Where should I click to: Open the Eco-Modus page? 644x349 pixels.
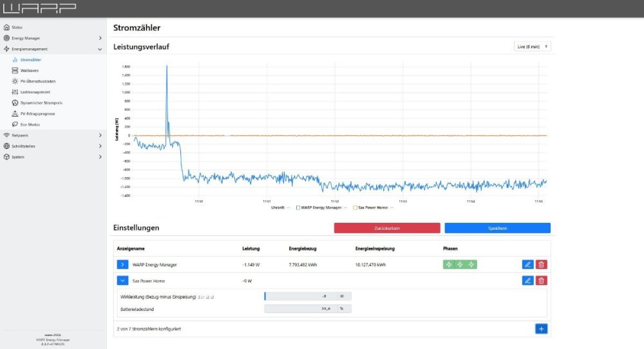click(x=30, y=124)
